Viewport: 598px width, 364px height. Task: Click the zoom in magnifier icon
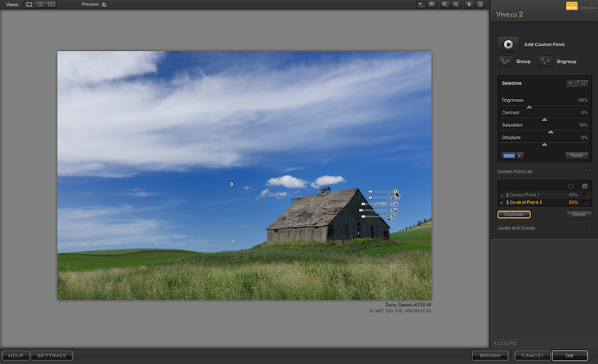(x=445, y=4)
